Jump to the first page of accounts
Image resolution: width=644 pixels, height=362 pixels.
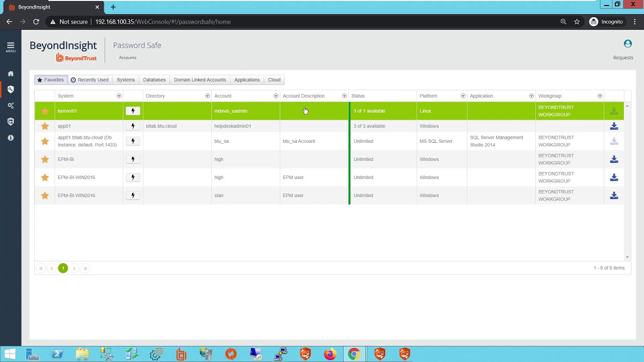coord(41,268)
